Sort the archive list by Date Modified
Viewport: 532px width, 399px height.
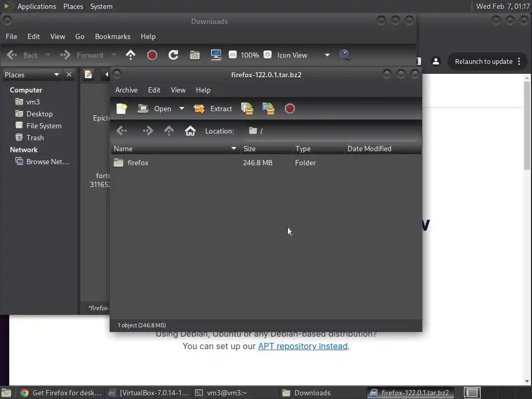click(383, 149)
